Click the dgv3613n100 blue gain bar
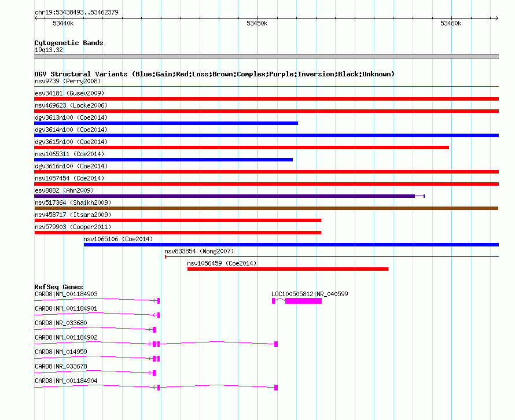Screen dimensions: 515x420 pyautogui.click(x=166, y=123)
